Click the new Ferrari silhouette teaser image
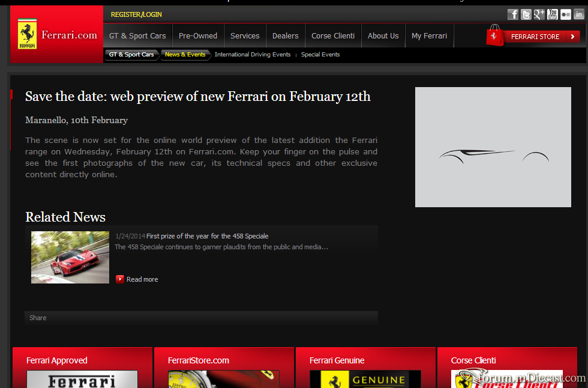Image resolution: width=588 pixels, height=388 pixels. click(493, 147)
